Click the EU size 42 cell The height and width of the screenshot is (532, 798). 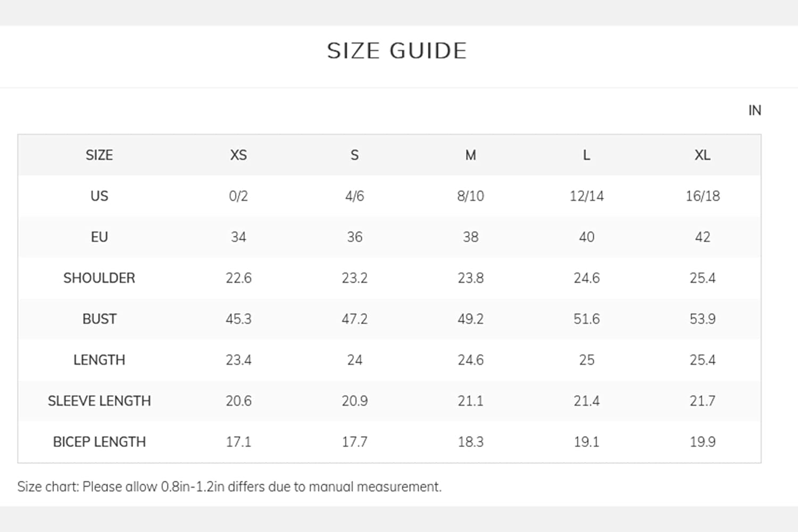pyautogui.click(x=702, y=237)
